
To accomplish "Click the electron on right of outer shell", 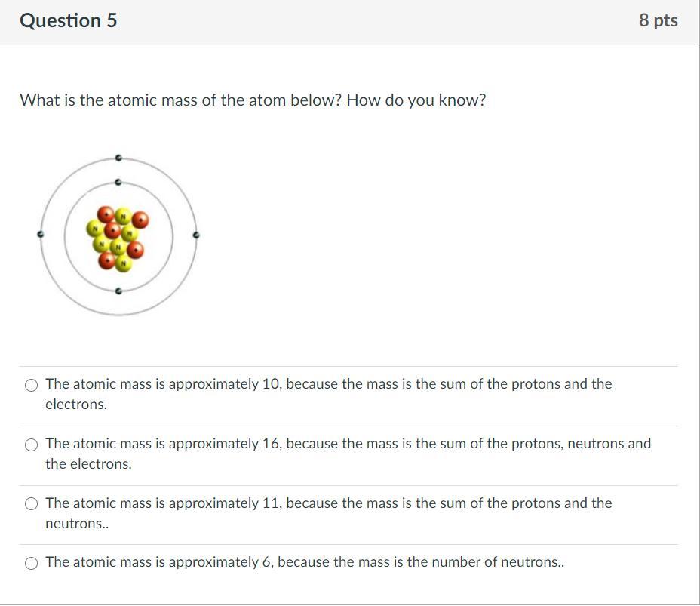I will [x=196, y=235].
